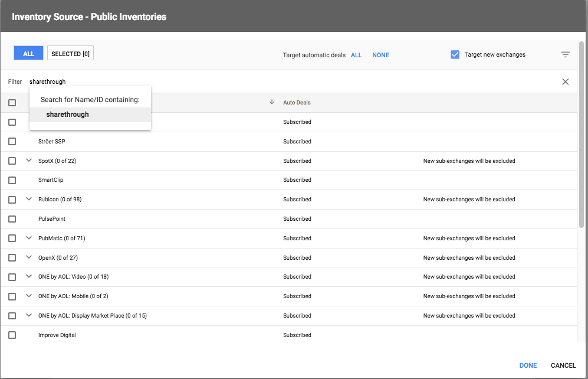Screen dimensions: 588x379
Task: Click the OpenX sub-exchanges excluded note
Action: [469, 258]
